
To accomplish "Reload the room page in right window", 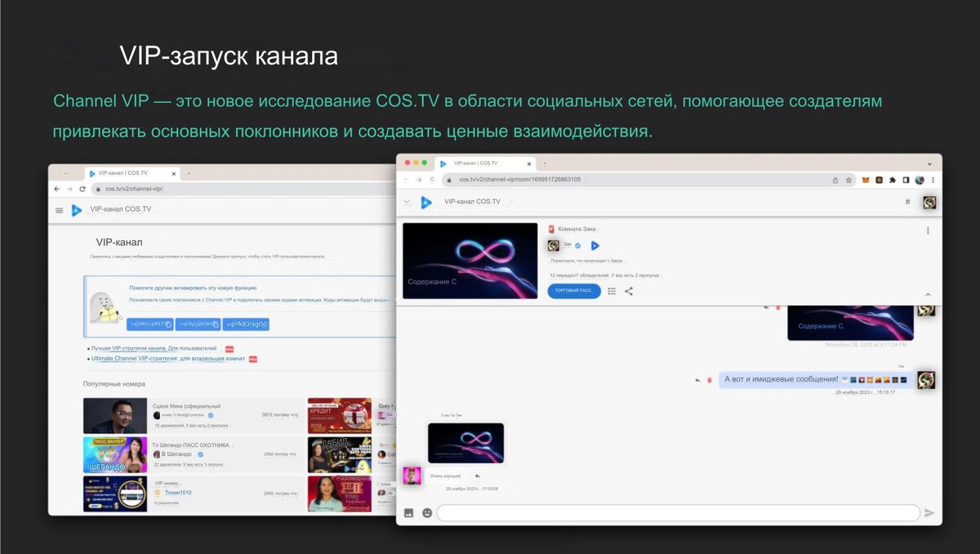I will click(x=431, y=180).
